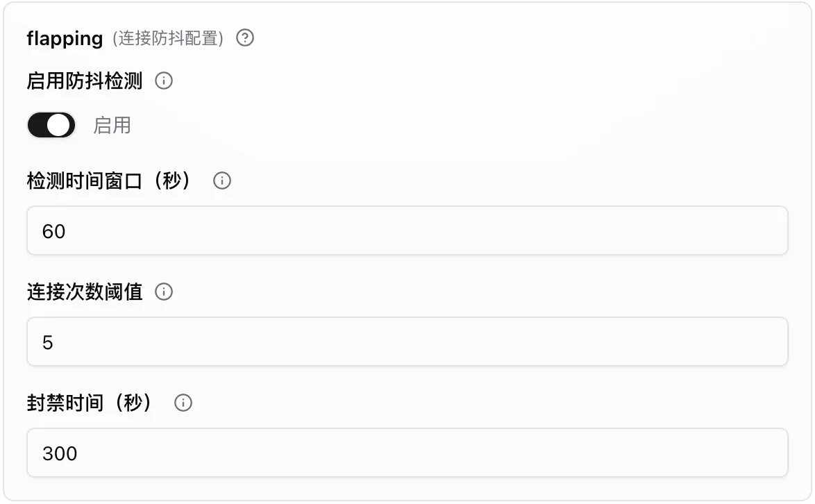
Task: Focus the 检测时间窗口 input showing 60
Action: 407,230
